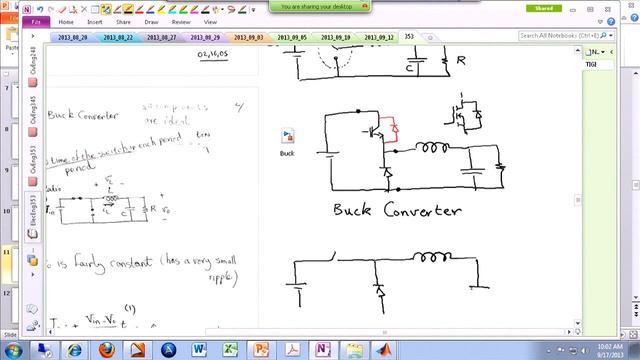Screen dimensions: 640x360
Task: Select the Lasso select tool
Action: (231, 9)
